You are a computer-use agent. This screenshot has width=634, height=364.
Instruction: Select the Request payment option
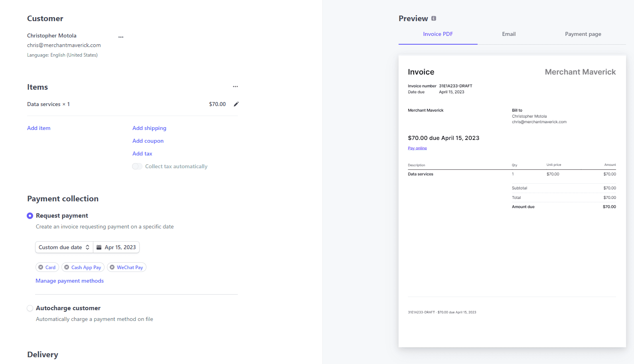30,215
